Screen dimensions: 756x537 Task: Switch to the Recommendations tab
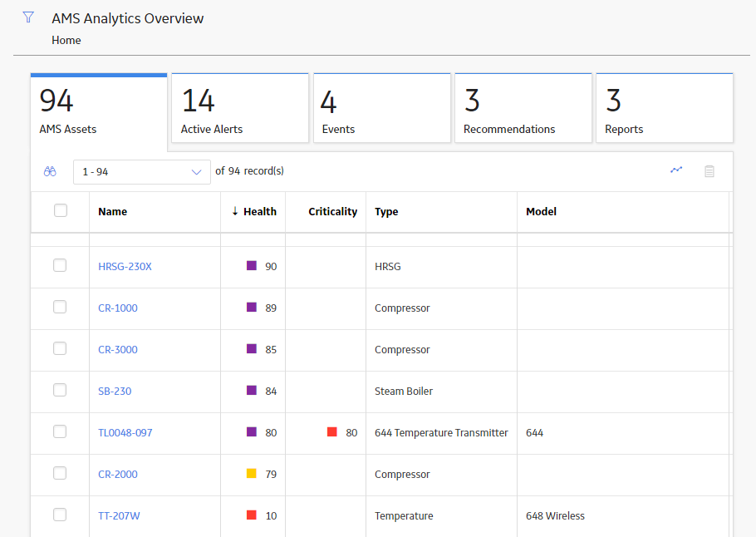click(523, 108)
